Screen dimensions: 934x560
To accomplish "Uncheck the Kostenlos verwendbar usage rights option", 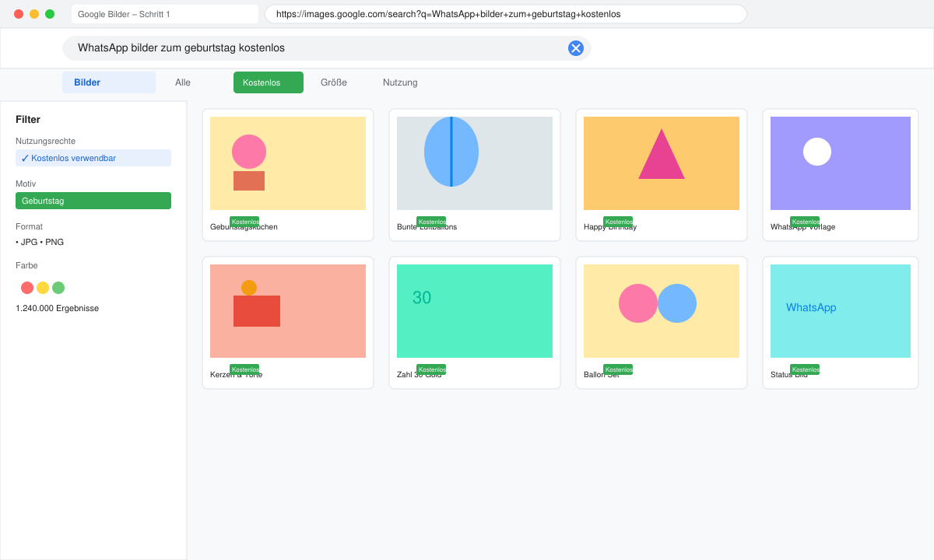I will pos(93,158).
